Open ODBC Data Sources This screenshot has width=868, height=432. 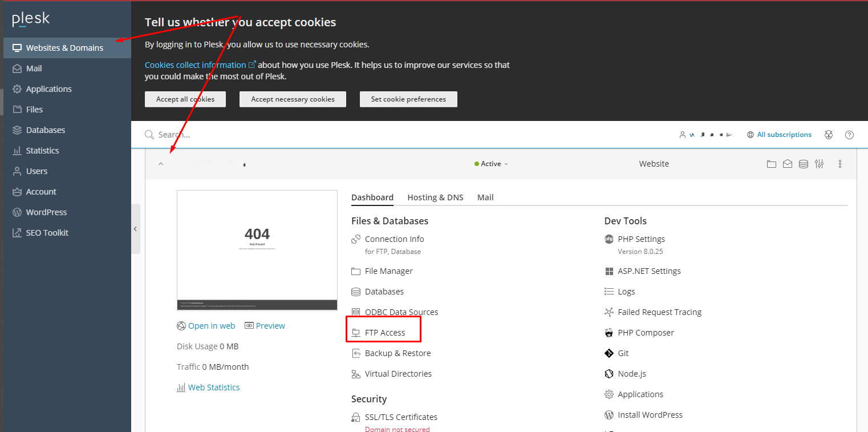pyautogui.click(x=401, y=312)
